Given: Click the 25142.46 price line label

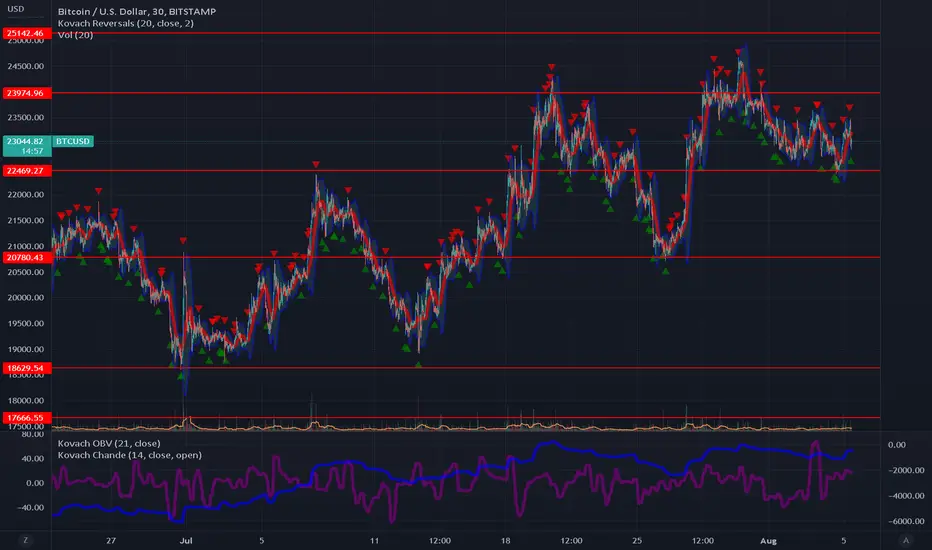Looking at the screenshot, I should pos(27,33).
